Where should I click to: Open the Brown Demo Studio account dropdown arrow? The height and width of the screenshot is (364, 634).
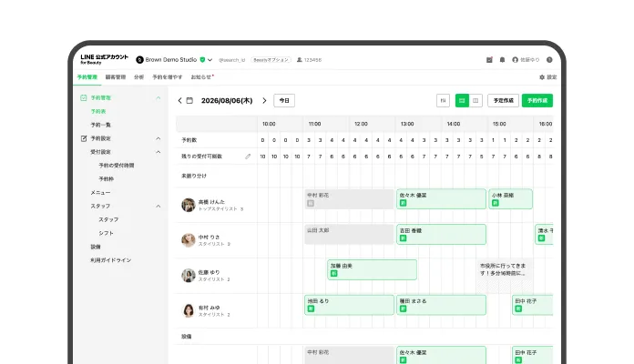210,60
